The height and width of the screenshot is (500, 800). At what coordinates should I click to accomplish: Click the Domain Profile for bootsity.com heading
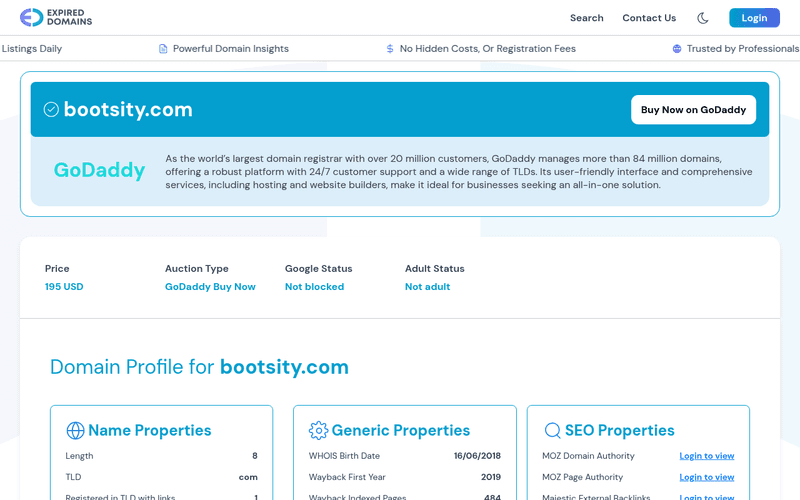coord(199,367)
